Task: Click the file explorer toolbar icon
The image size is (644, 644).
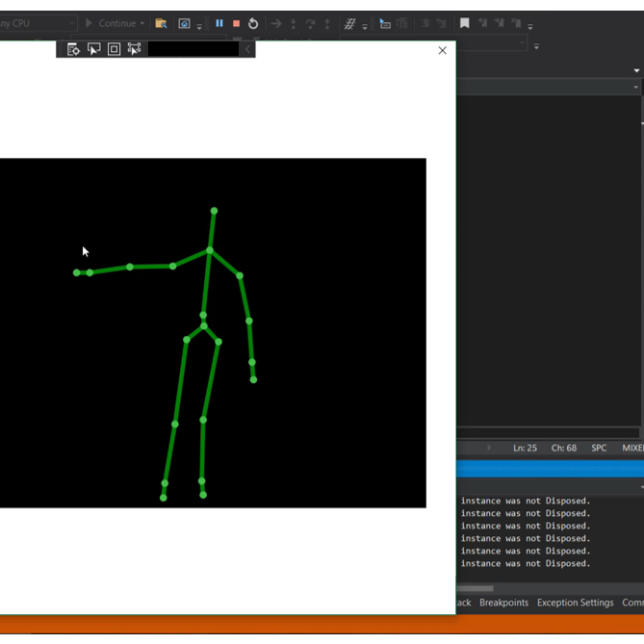Action: (x=161, y=23)
